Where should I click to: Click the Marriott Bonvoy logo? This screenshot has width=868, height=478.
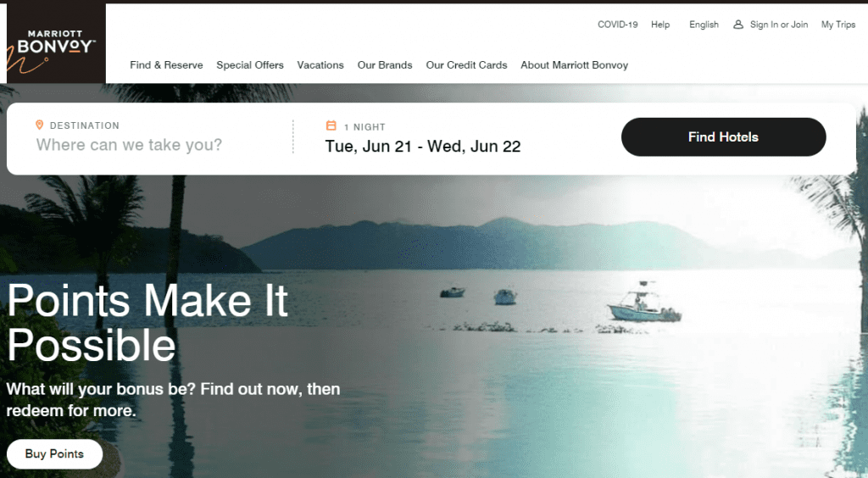point(56,43)
